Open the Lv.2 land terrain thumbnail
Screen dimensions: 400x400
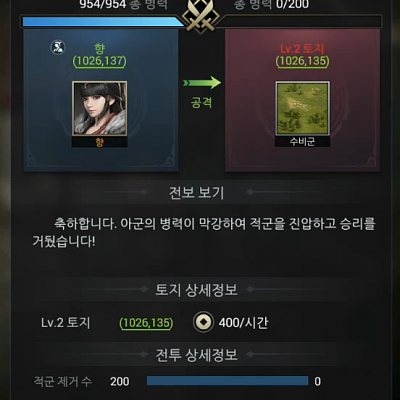pos(303,109)
